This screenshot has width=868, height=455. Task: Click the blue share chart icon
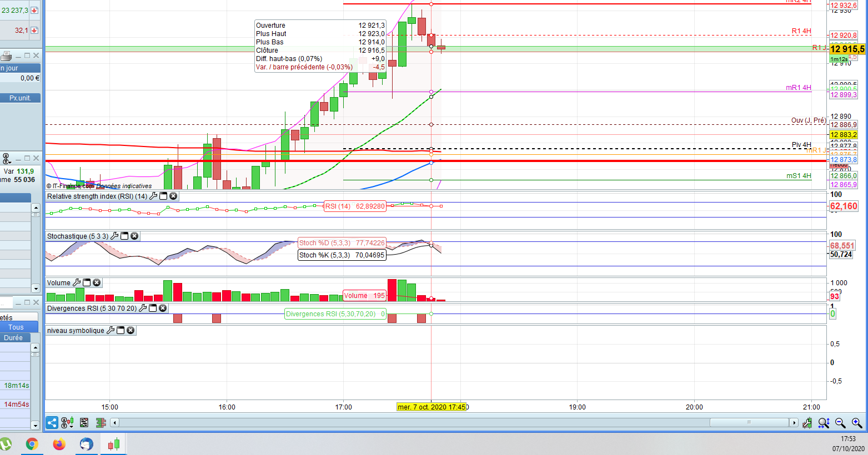[x=52, y=423]
